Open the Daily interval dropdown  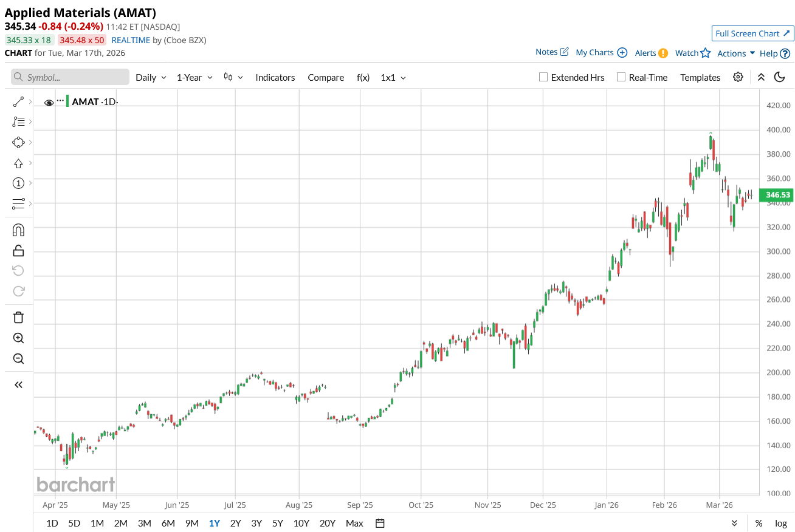[x=151, y=78]
